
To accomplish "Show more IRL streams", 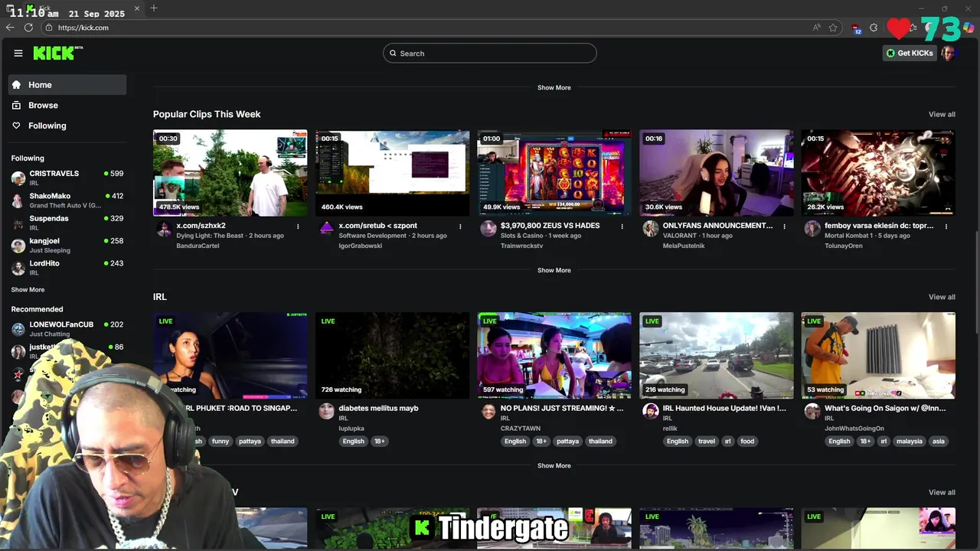I will tap(554, 465).
